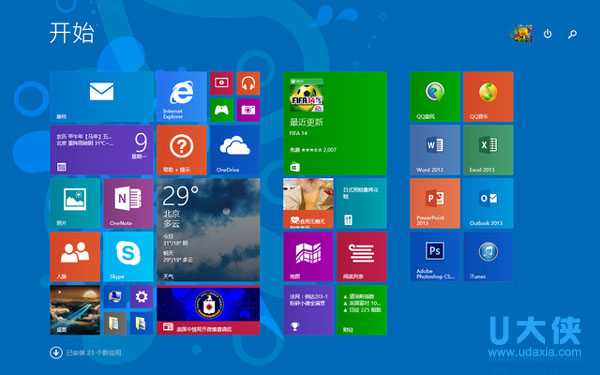Open the green Store tile featuring FIFA 14

tap(335, 124)
